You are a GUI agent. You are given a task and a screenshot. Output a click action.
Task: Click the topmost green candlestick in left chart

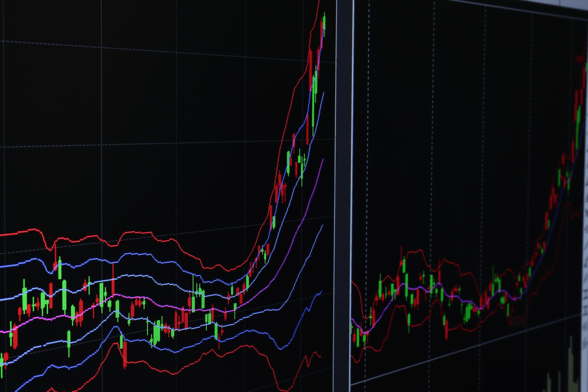pos(324,24)
